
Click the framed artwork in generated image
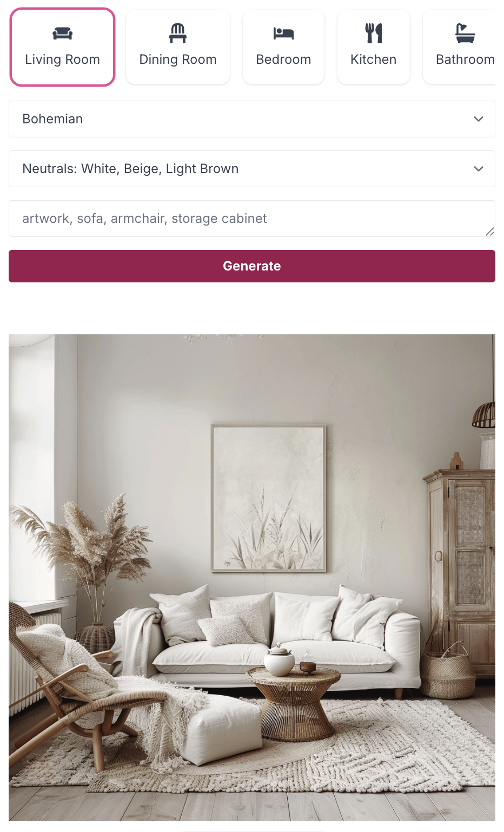click(x=269, y=498)
